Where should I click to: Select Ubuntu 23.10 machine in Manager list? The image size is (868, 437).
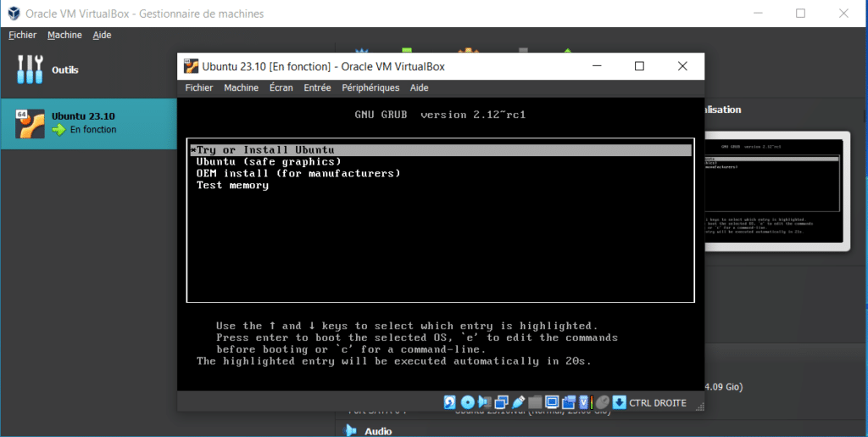(88, 124)
